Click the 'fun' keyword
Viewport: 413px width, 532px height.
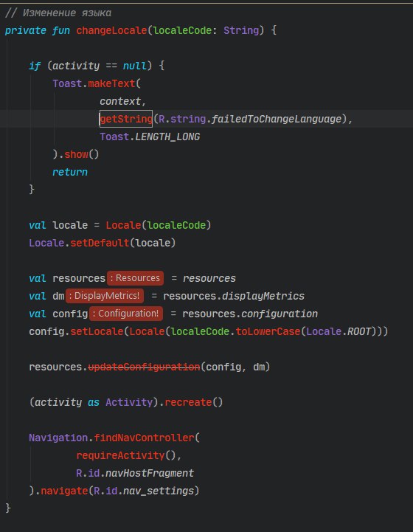pyautogui.click(x=61, y=30)
